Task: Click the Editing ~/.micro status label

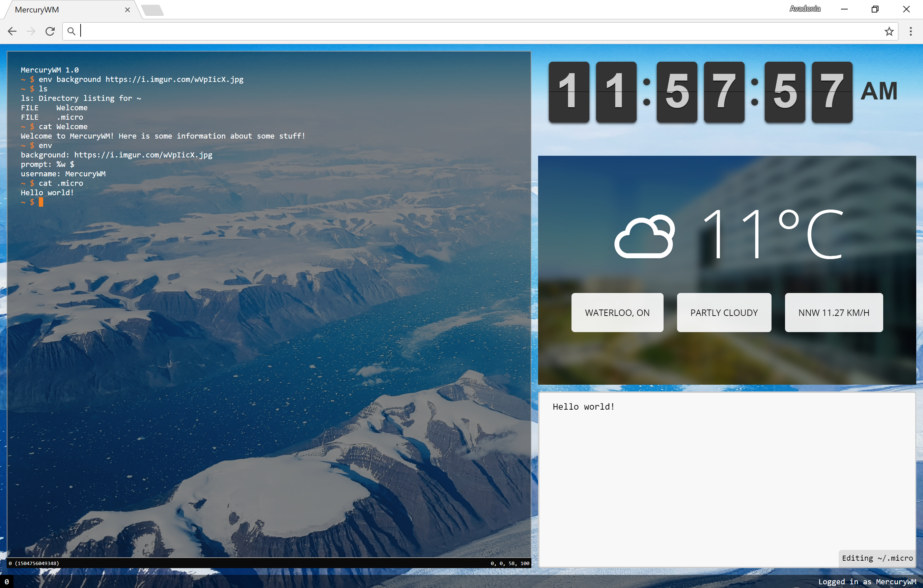Action: pos(877,558)
